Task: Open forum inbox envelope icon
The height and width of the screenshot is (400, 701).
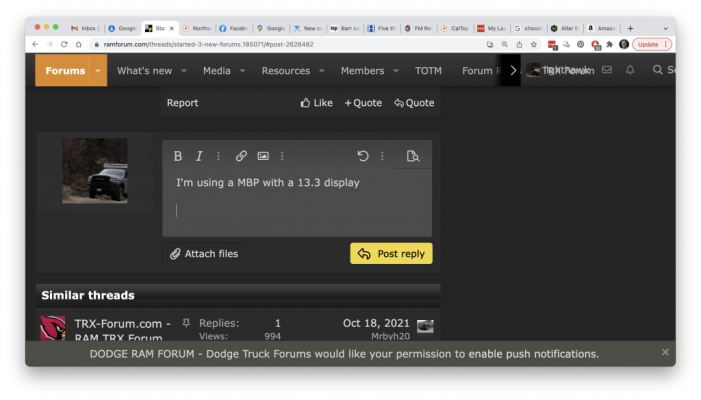Action: (607, 70)
